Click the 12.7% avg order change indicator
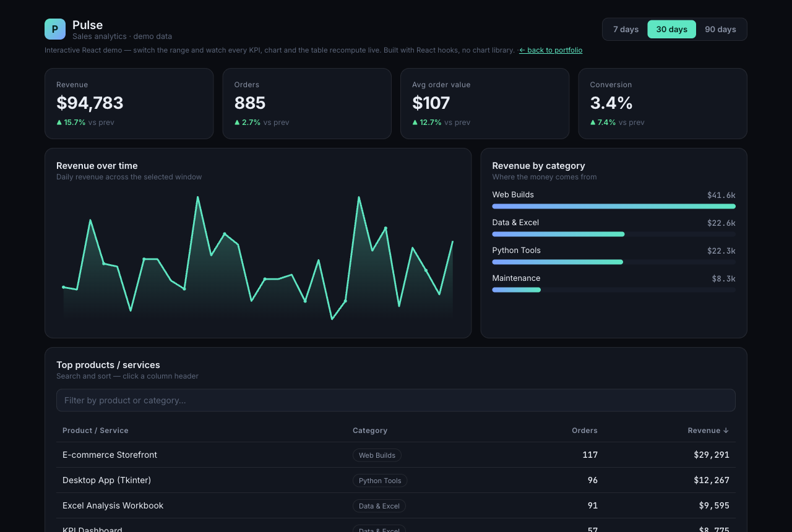The height and width of the screenshot is (532, 792). (427, 122)
